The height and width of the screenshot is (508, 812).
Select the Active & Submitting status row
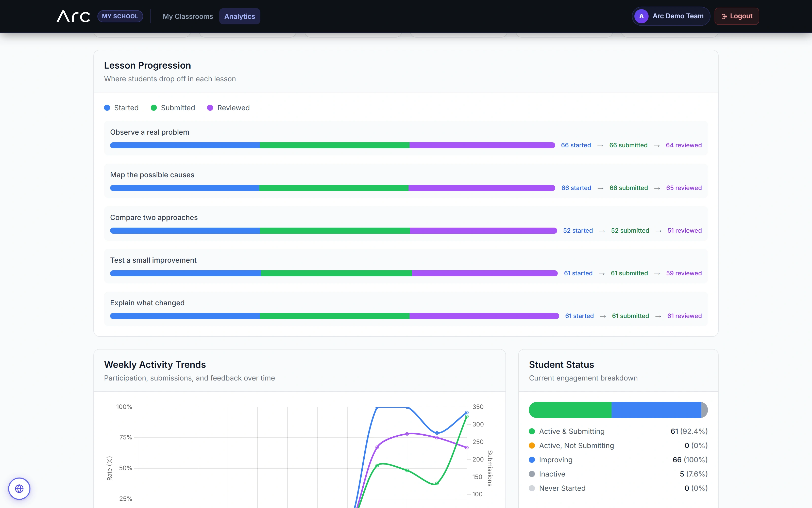618,431
